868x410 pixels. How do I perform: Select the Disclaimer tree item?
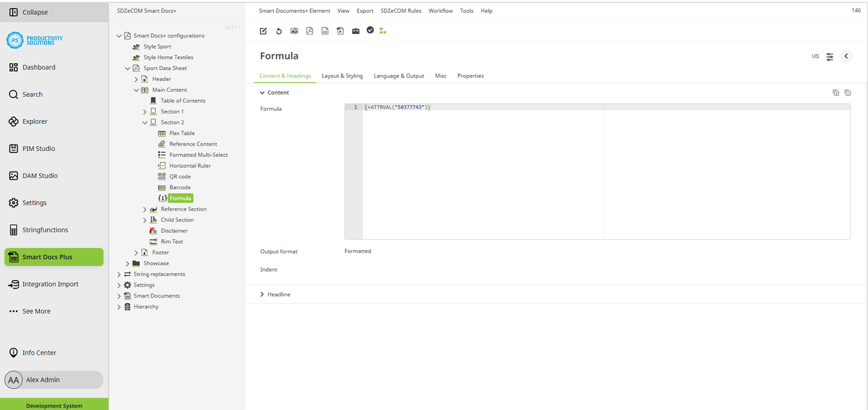[174, 231]
